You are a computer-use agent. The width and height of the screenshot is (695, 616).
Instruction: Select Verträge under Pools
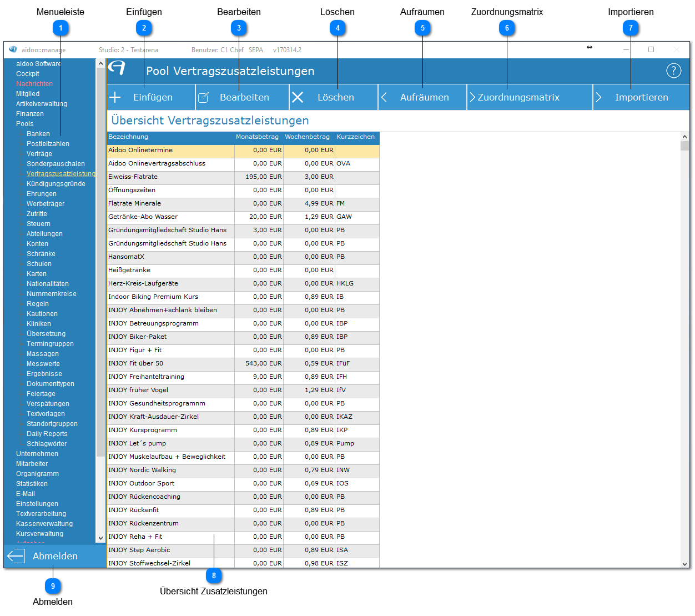point(39,154)
